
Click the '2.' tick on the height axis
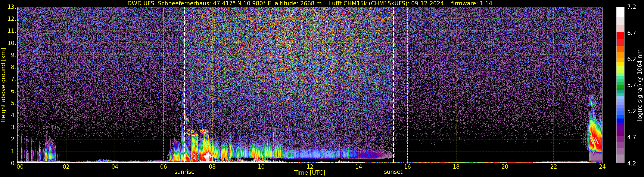coord(13,139)
